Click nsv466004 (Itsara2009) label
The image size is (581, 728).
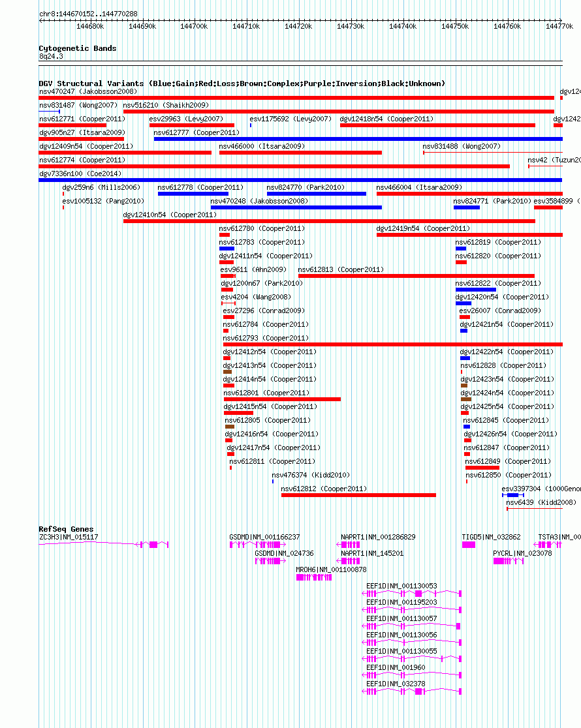tap(419, 187)
